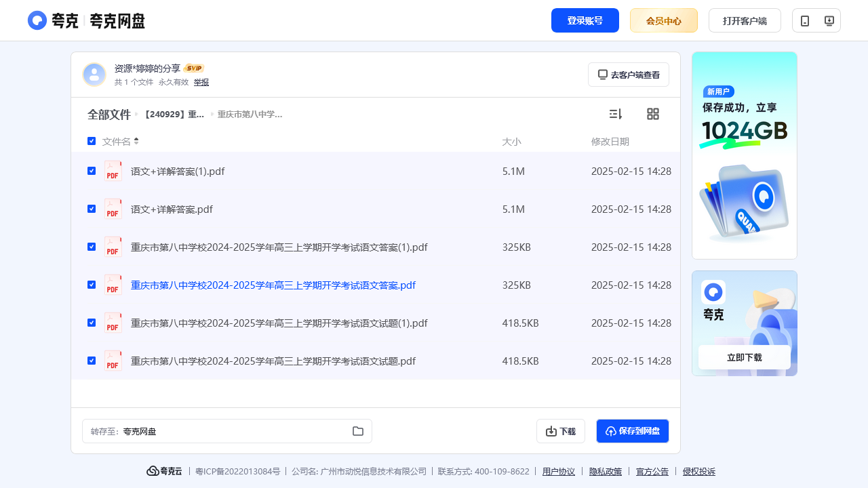Click PDF icon of 语文+详解答案.pdf

(x=113, y=209)
